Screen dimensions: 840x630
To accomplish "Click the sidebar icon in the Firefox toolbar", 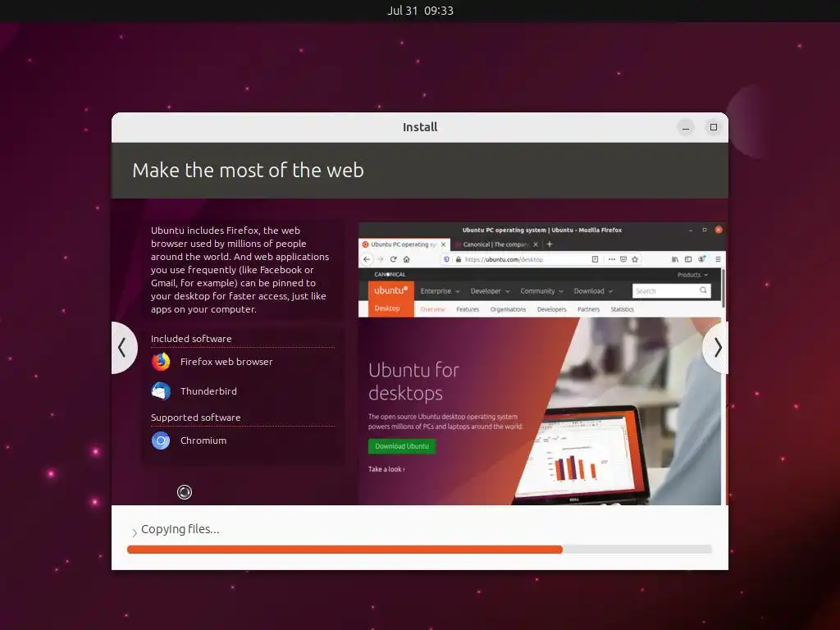I will 688,259.
